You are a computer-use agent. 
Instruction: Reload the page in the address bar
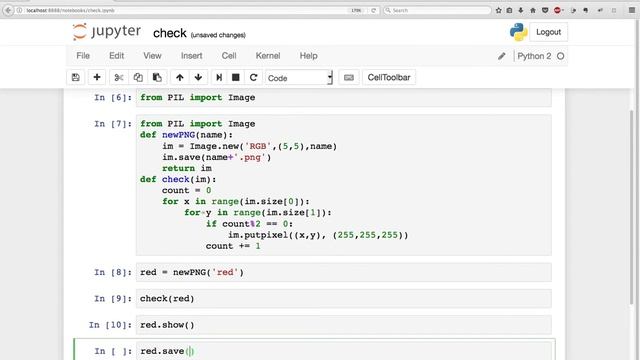coord(373,10)
